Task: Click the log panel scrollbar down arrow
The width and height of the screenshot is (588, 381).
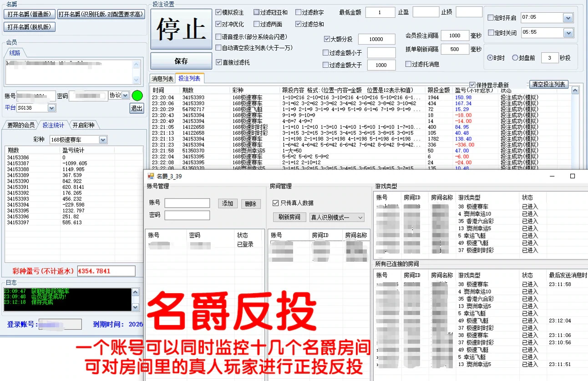Action: click(135, 307)
